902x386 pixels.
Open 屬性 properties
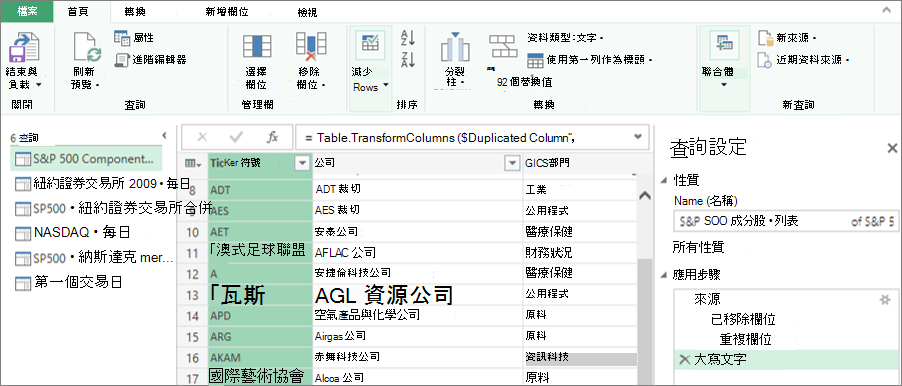[134, 37]
